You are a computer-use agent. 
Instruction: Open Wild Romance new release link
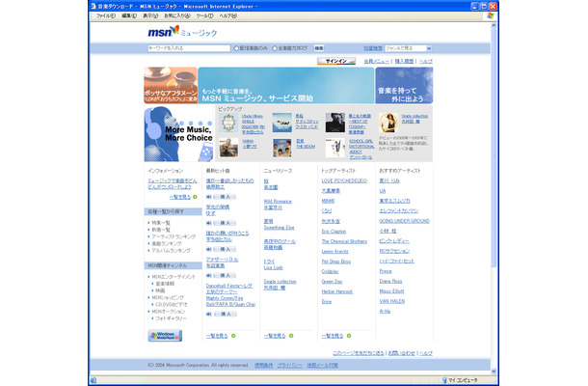(x=278, y=202)
